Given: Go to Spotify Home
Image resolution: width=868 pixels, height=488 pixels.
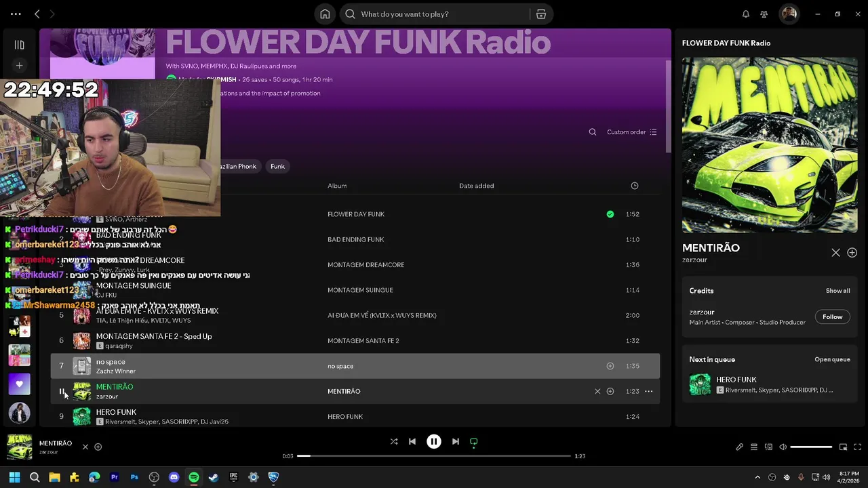Looking at the screenshot, I should point(325,14).
